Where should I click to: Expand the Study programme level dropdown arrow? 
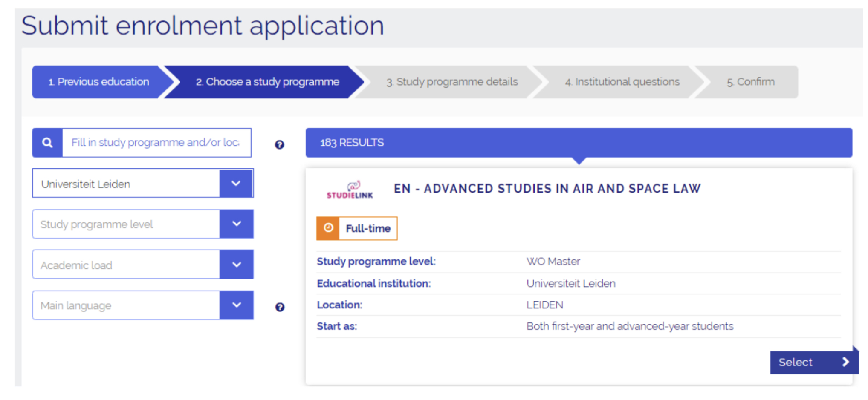point(236,224)
